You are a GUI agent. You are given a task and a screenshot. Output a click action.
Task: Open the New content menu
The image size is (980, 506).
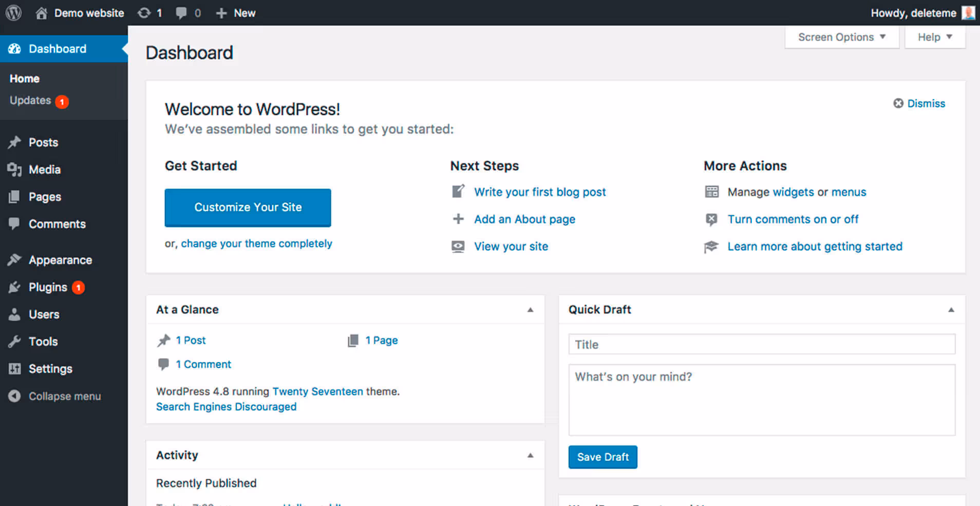[x=236, y=13]
